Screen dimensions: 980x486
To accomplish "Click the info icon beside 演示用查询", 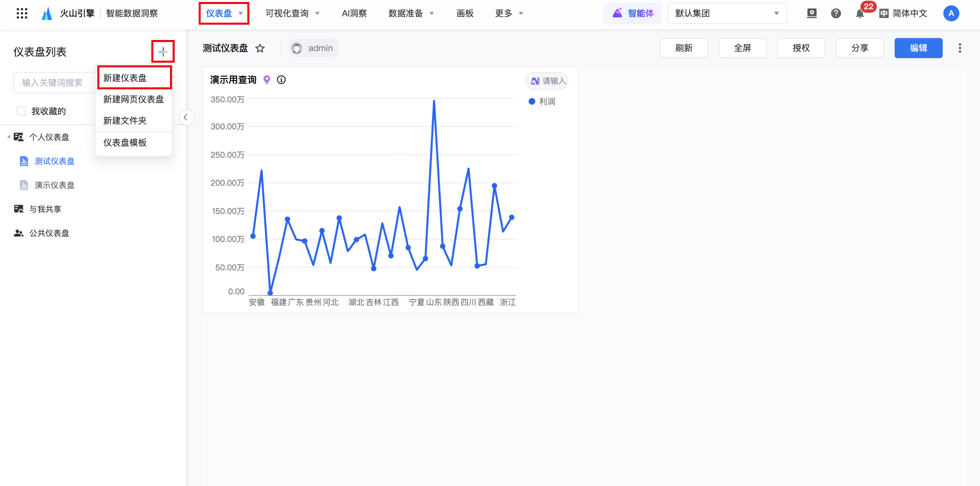I will (281, 80).
